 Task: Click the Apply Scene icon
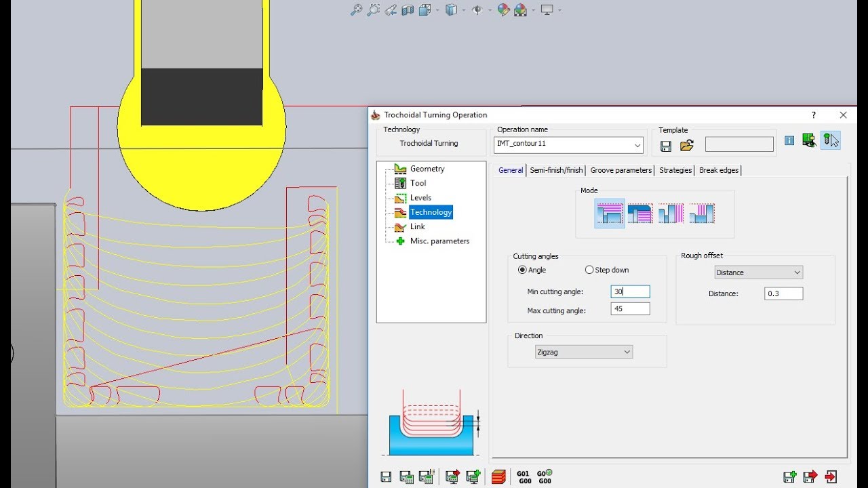520,9
